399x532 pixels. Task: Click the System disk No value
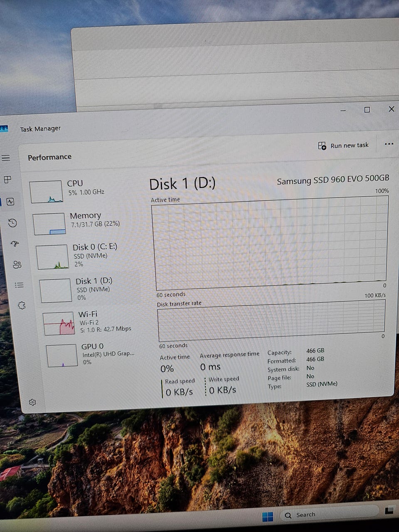pyautogui.click(x=310, y=368)
